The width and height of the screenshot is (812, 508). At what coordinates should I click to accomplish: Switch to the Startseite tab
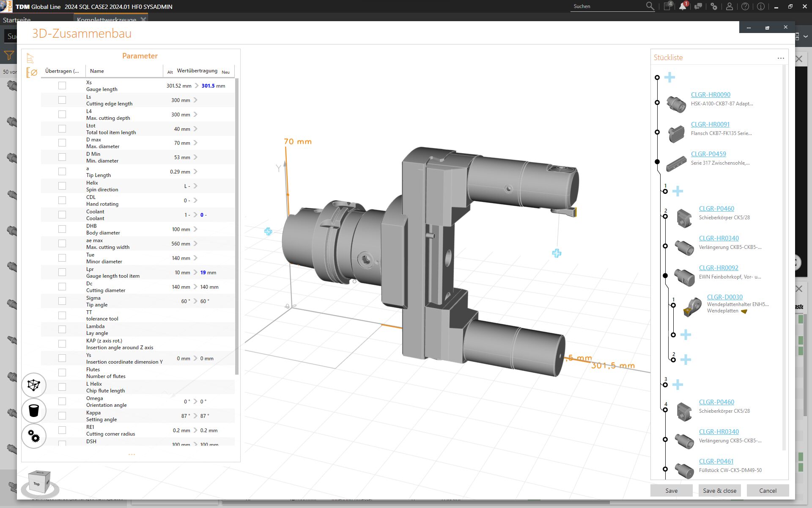[x=16, y=20]
